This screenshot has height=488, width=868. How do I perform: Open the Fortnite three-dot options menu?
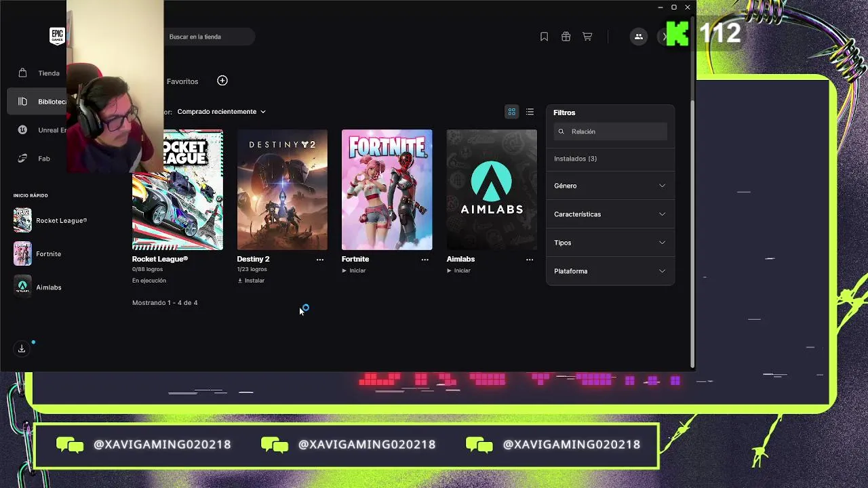pyautogui.click(x=425, y=260)
